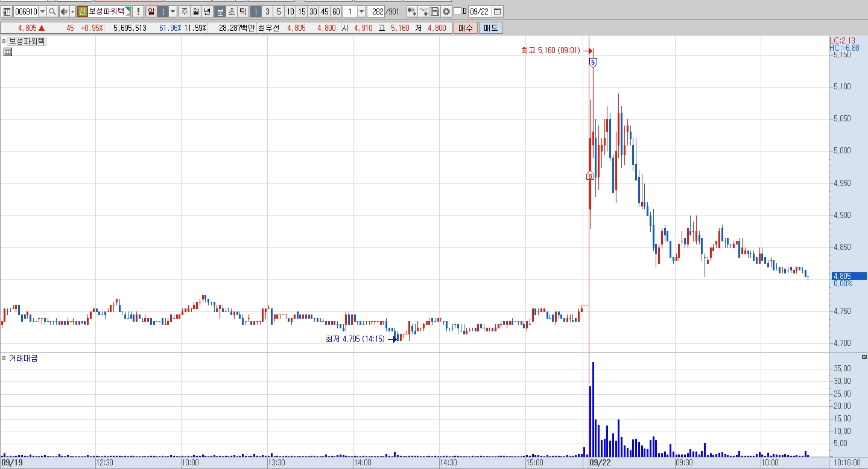Viewport: 868px width, 469px height.
Task: Click the 28,287백만 trade amount value
Action: [x=237, y=28]
